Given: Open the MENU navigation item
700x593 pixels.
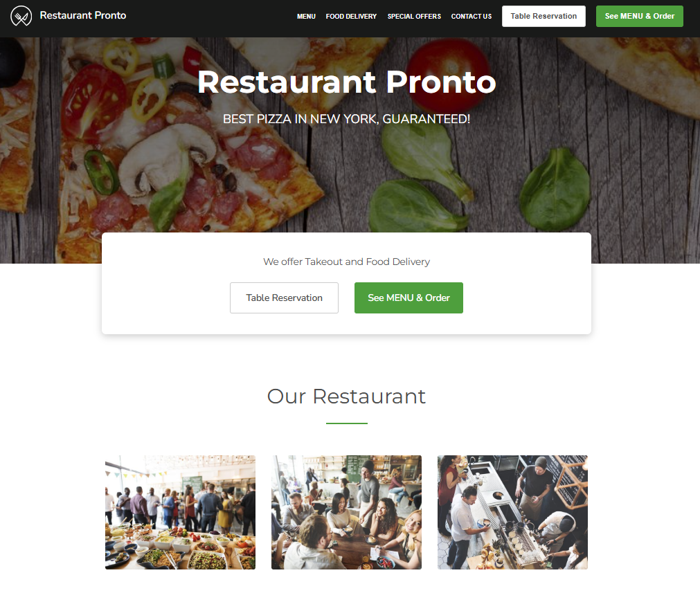Looking at the screenshot, I should [x=306, y=17].
